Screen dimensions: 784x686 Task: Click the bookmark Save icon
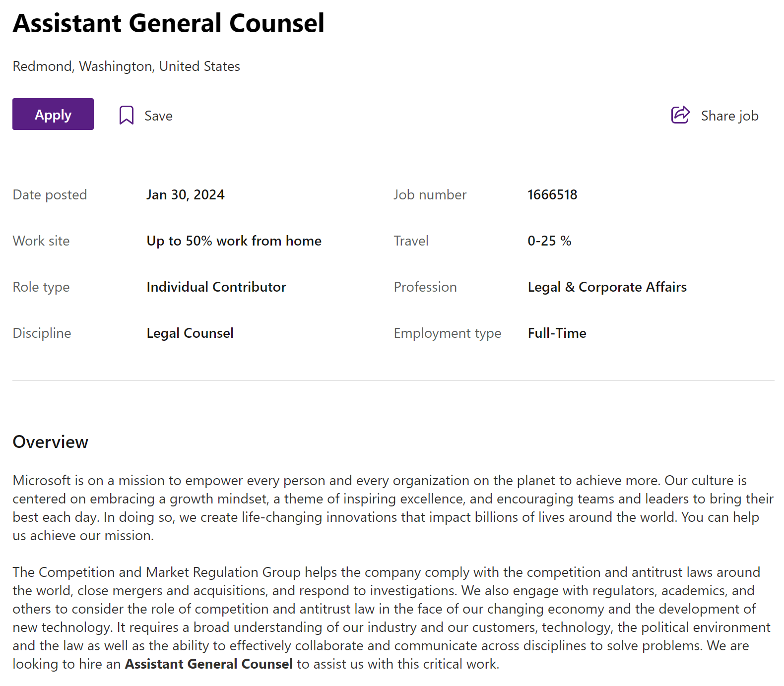tap(126, 115)
